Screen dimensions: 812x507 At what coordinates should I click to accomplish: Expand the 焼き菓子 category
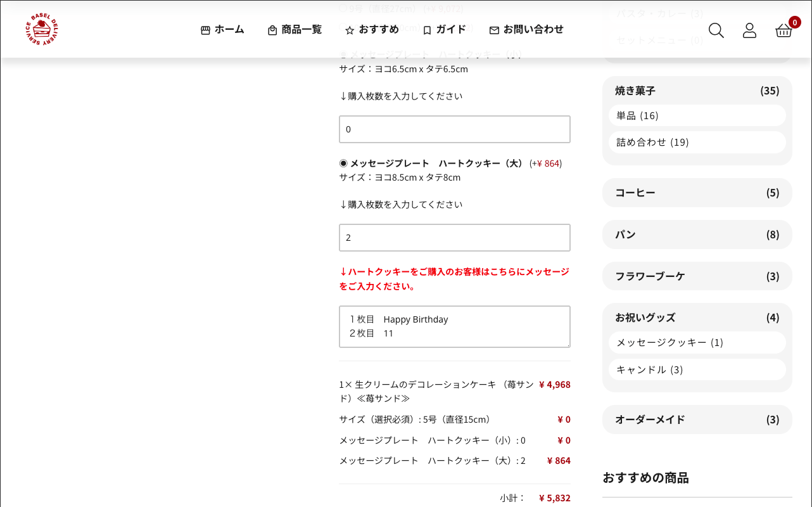point(697,91)
